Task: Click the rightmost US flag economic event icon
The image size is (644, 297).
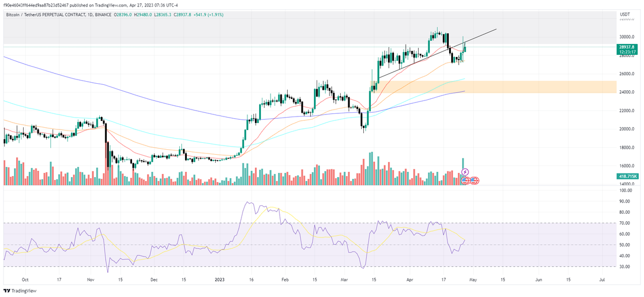Action: (x=474, y=180)
